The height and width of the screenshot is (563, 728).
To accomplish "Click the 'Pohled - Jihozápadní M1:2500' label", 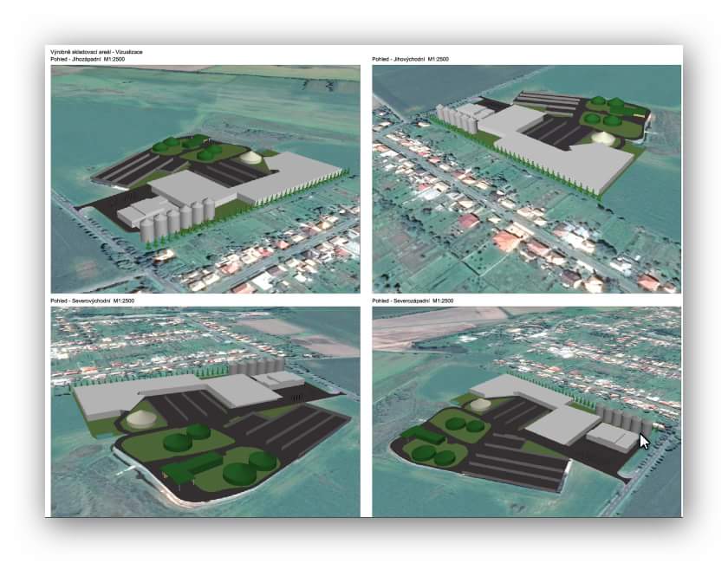I will click(91, 59).
